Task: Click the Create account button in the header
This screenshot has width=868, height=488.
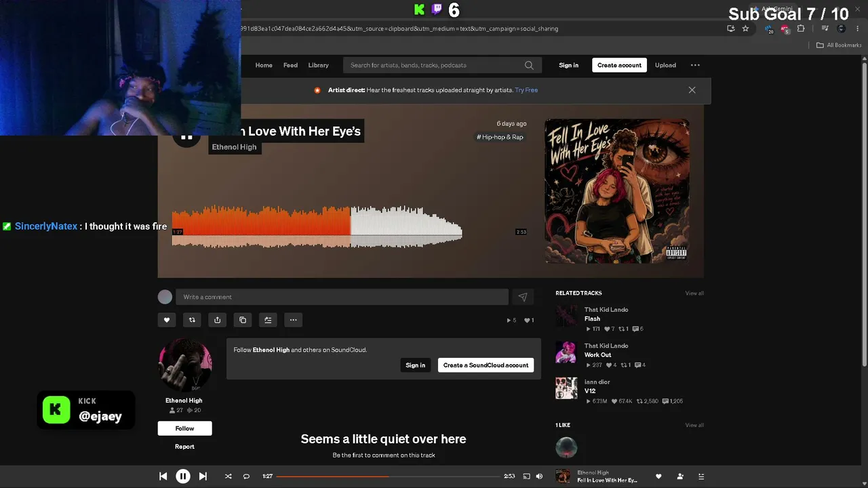Action: (619, 65)
